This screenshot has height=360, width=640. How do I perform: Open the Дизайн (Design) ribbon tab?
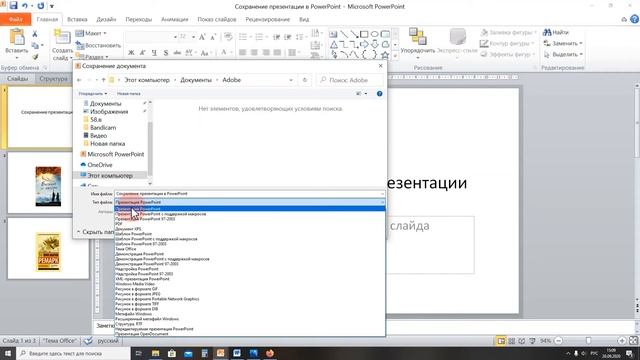click(106, 19)
